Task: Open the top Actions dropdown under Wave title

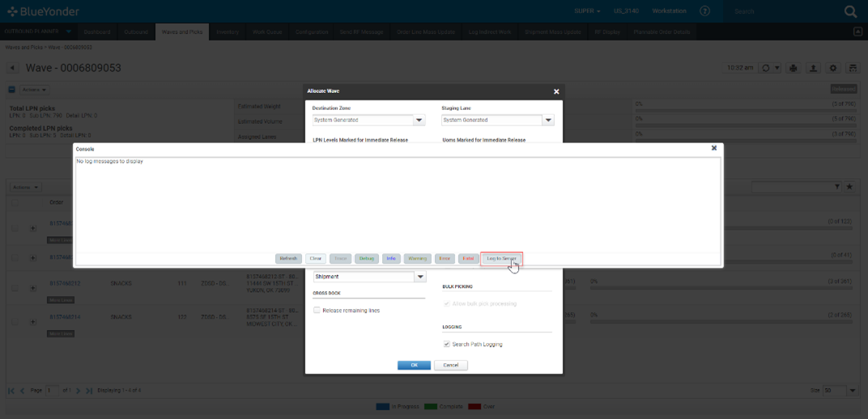Action: [x=35, y=89]
